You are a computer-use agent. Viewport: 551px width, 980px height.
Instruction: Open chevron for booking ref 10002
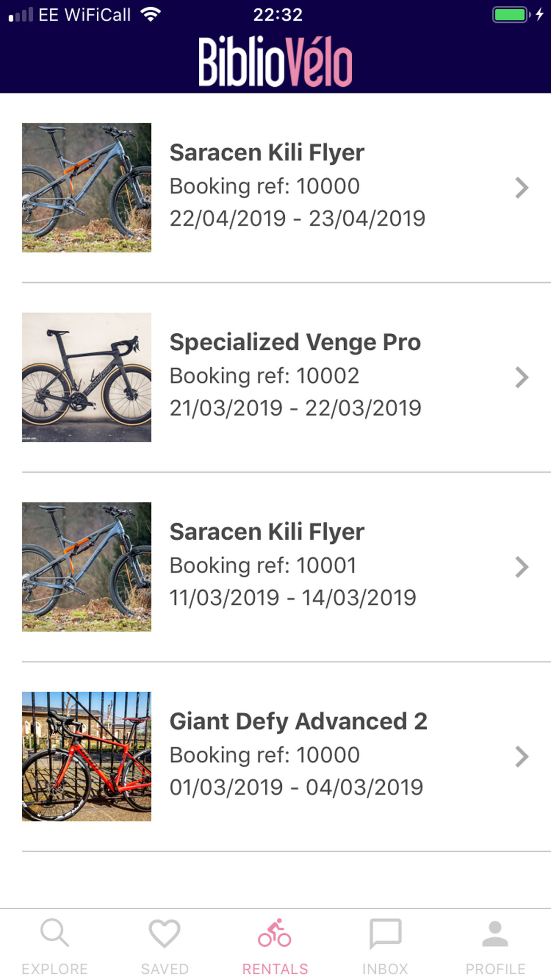coord(522,377)
